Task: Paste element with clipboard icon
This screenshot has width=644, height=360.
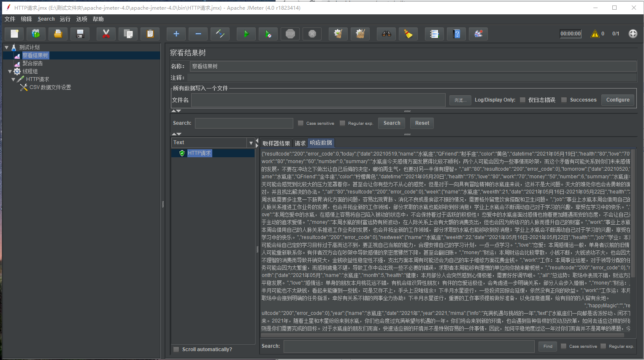Action: coord(150,34)
